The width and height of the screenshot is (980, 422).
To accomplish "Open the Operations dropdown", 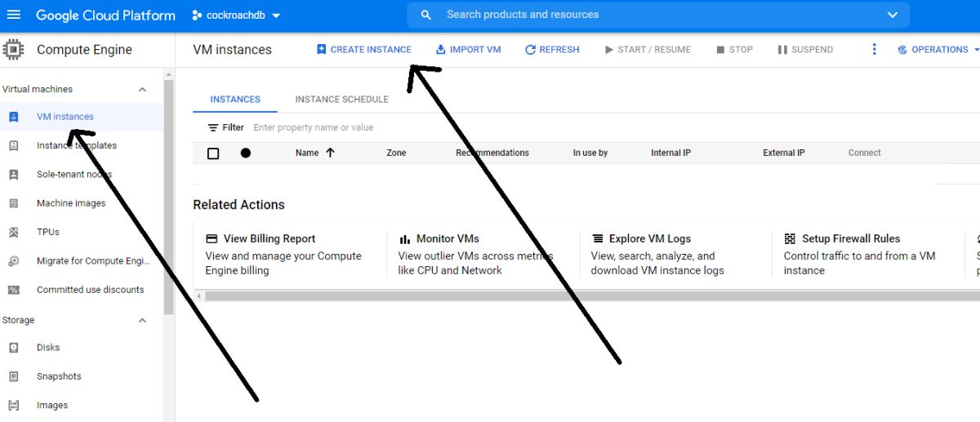I will (938, 49).
